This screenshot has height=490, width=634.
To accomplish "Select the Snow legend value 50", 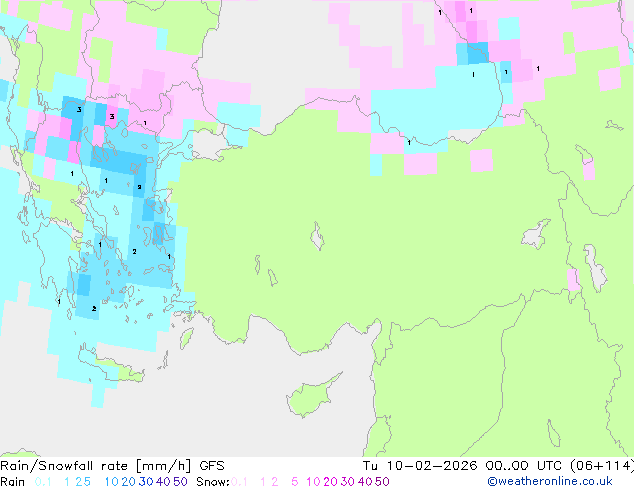I will click(382, 482).
